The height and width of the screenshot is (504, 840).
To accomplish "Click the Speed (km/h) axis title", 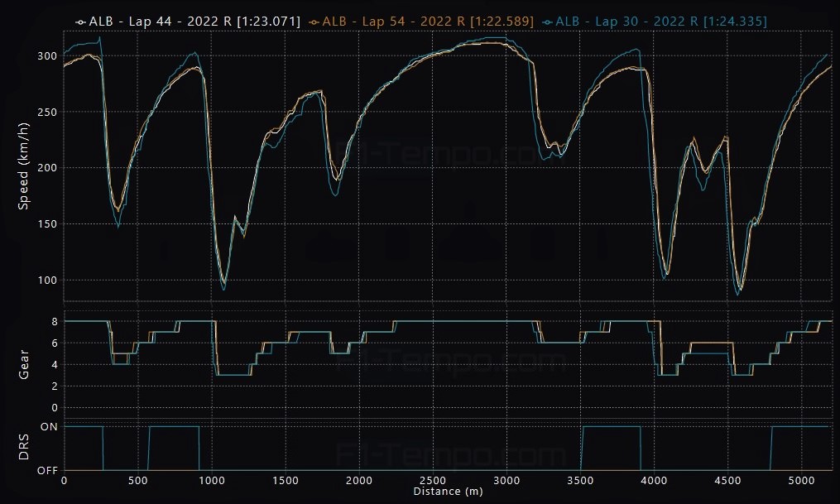I will pos(23,167).
